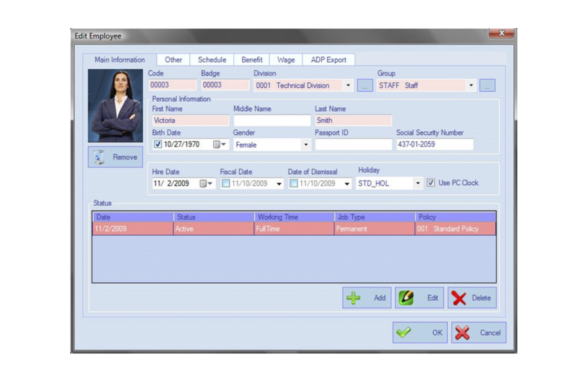Open the Birth Date calendar picker icon
The image size is (588, 382).
(220, 144)
